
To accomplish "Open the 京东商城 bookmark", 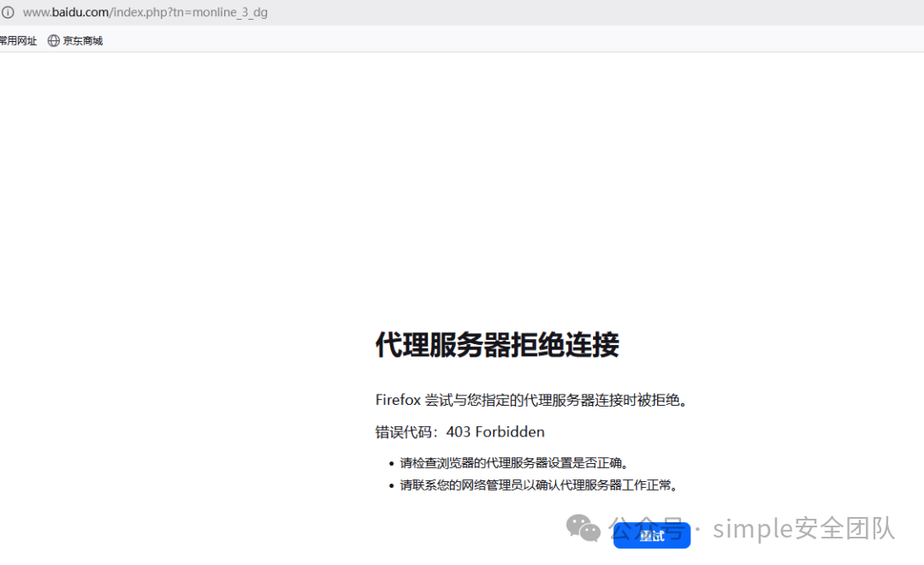I will 81,40.
